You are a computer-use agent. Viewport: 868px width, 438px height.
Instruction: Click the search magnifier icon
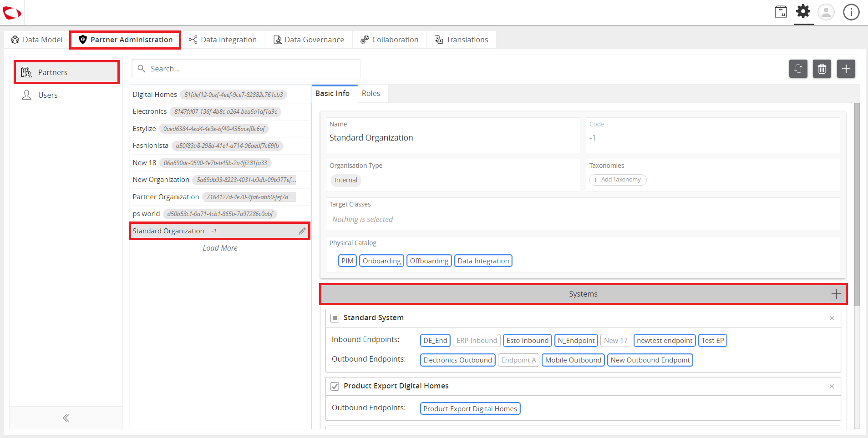coord(142,69)
